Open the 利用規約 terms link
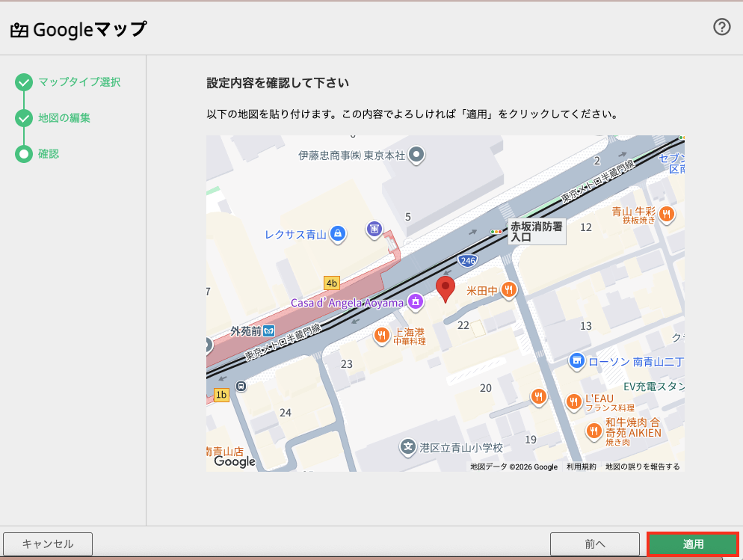743x560 pixels. click(x=582, y=467)
